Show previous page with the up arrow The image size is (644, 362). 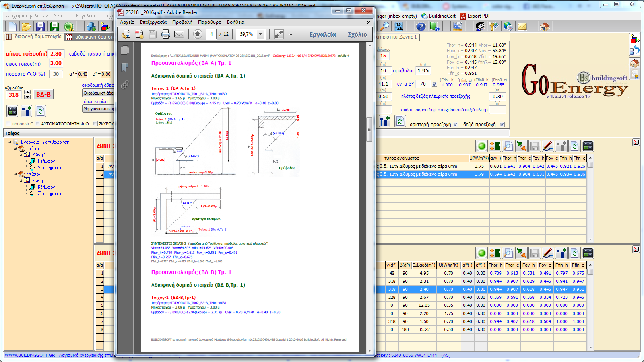click(198, 34)
